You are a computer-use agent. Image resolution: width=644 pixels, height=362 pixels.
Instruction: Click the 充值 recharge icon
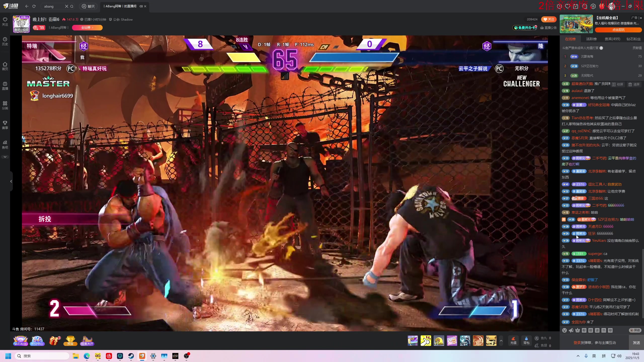[x=513, y=340]
